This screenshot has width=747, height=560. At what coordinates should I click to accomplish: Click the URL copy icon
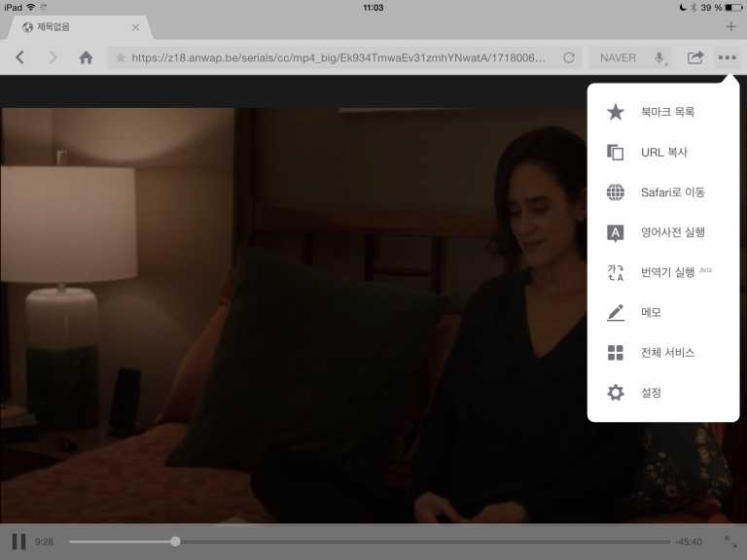[615, 153]
